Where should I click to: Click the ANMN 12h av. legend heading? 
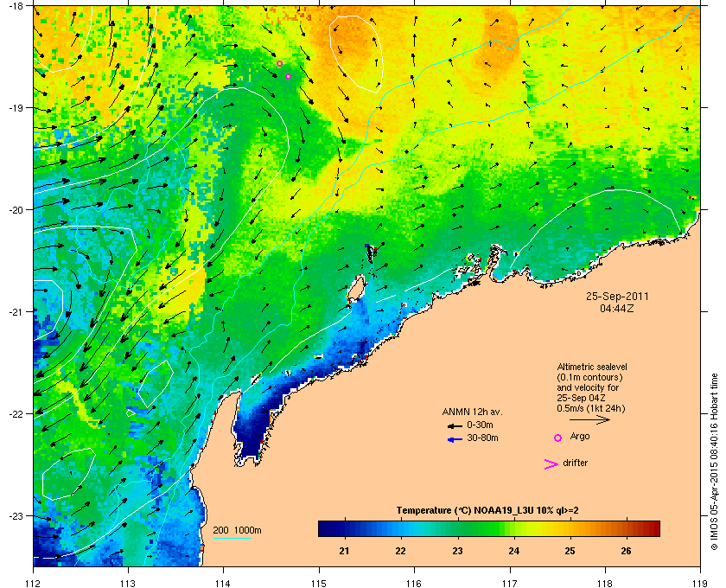(472, 412)
